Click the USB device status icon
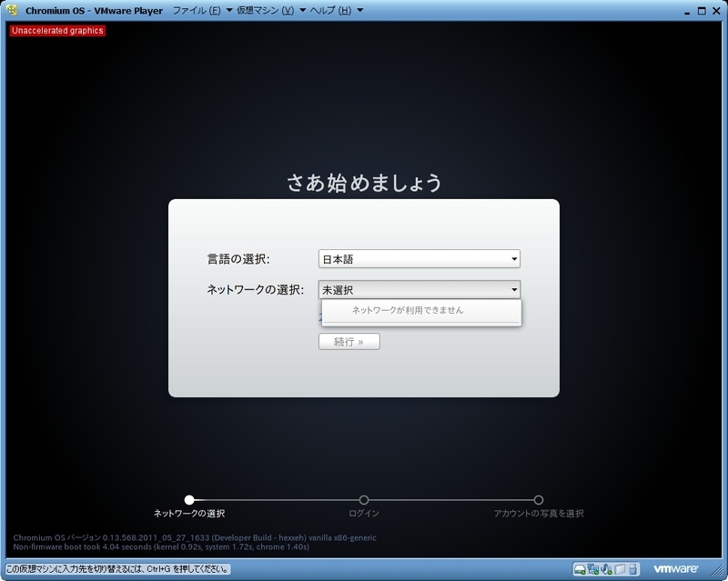Image resolution: width=728 pixels, height=581 pixels. (x=633, y=569)
